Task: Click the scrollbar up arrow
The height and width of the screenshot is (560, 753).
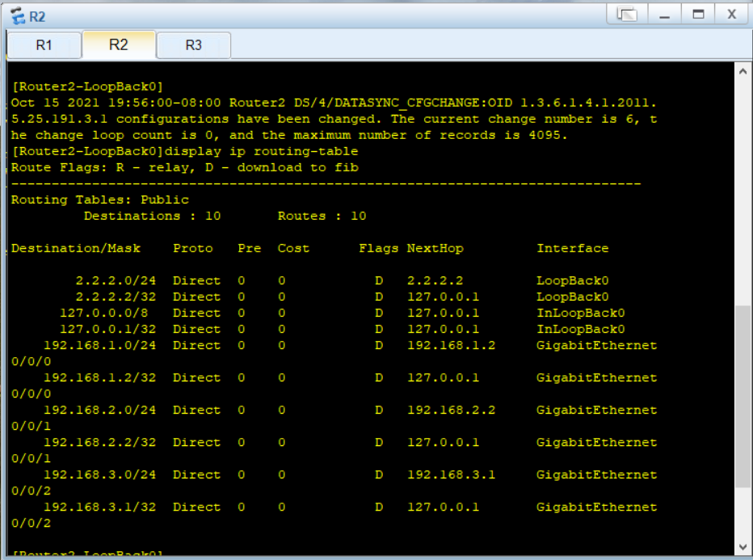Action: 742,72
